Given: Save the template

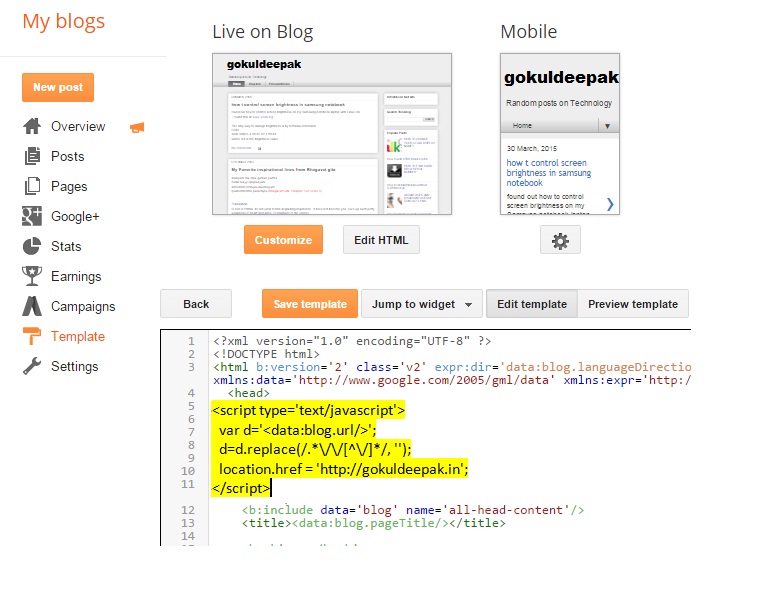Looking at the screenshot, I should point(310,304).
